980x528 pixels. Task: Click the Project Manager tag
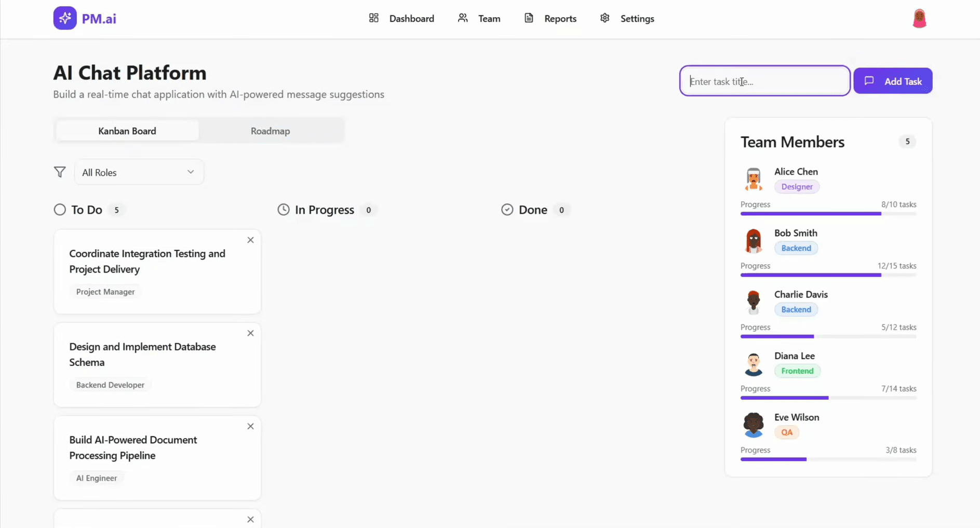[x=105, y=292]
